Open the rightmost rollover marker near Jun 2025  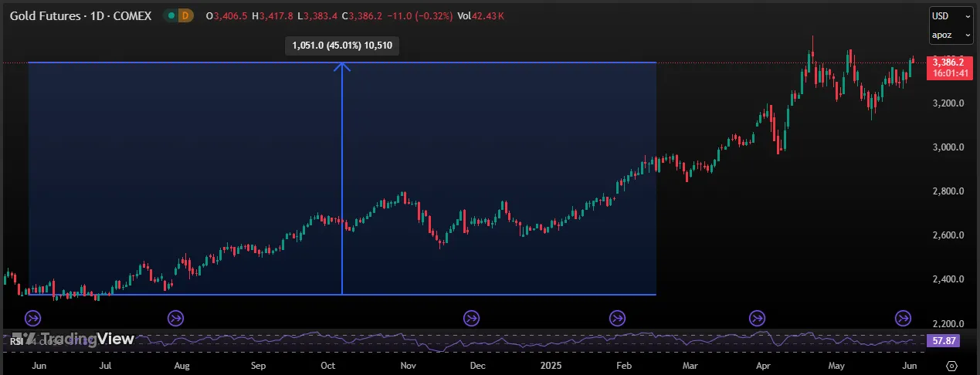(x=903, y=317)
